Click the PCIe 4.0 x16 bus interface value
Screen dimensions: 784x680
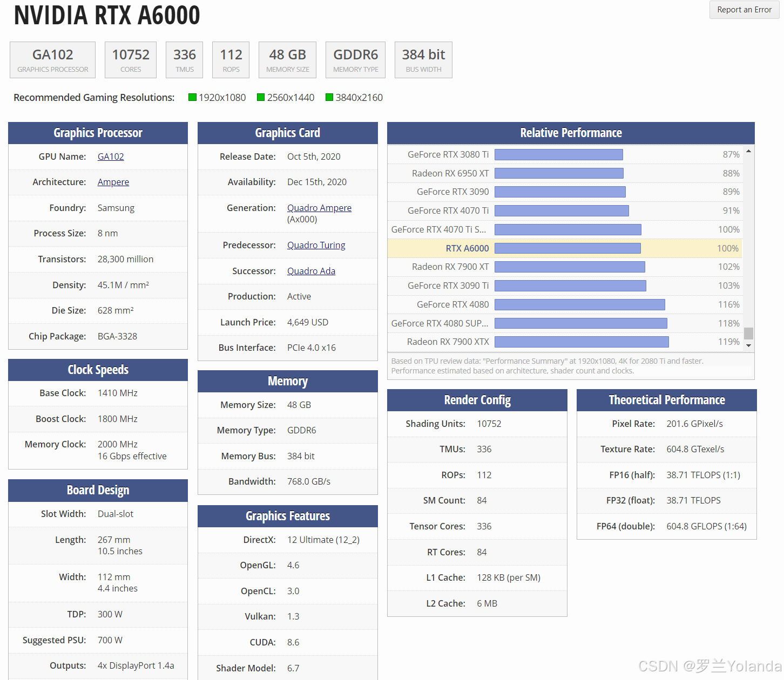pos(312,348)
